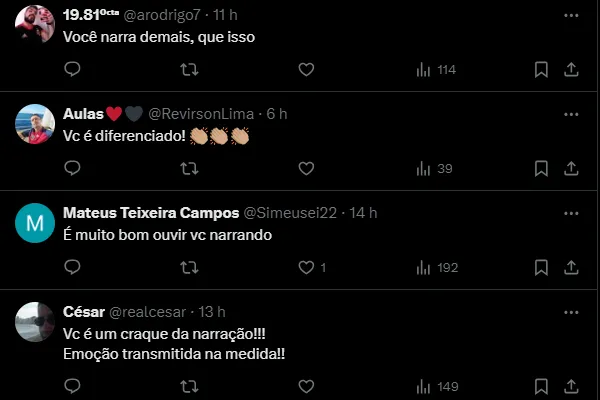Reply to RevirsonLima's tweet

click(x=72, y=168)
